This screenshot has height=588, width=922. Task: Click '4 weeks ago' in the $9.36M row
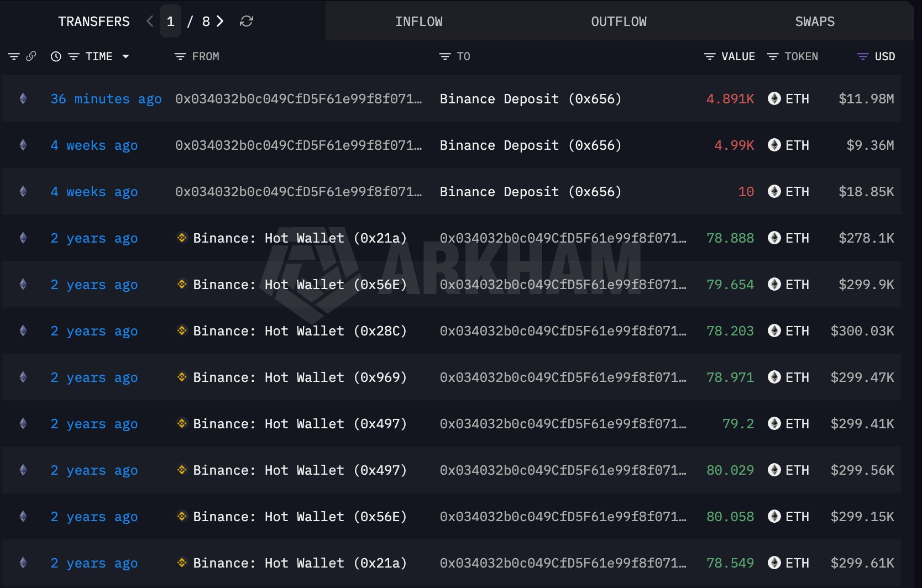[x=94, y=145]
